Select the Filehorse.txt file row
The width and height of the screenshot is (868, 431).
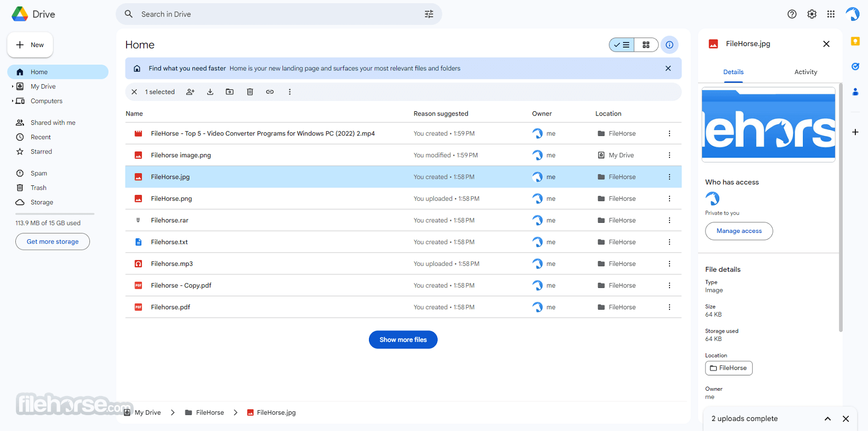pyautogui.click(x=403, y=242)
